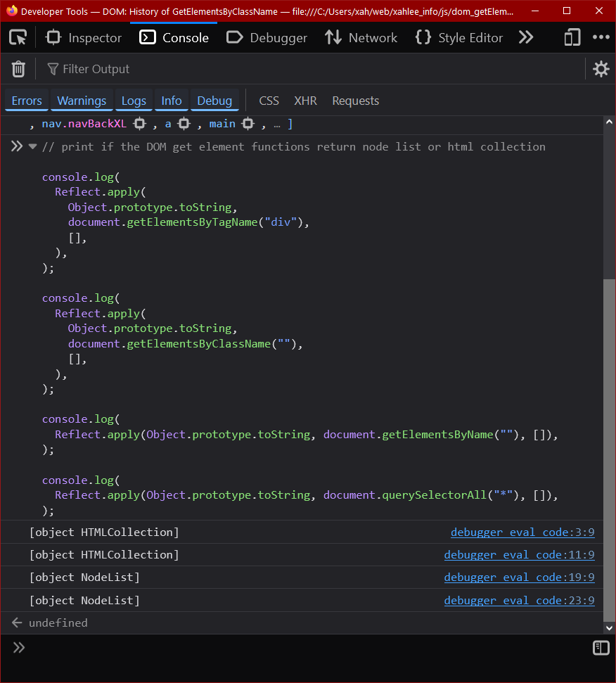Image resolution: width=616 pixels, height=683 pixels.
Task: Open the devtools three-dot options menu
Action: 601,37
